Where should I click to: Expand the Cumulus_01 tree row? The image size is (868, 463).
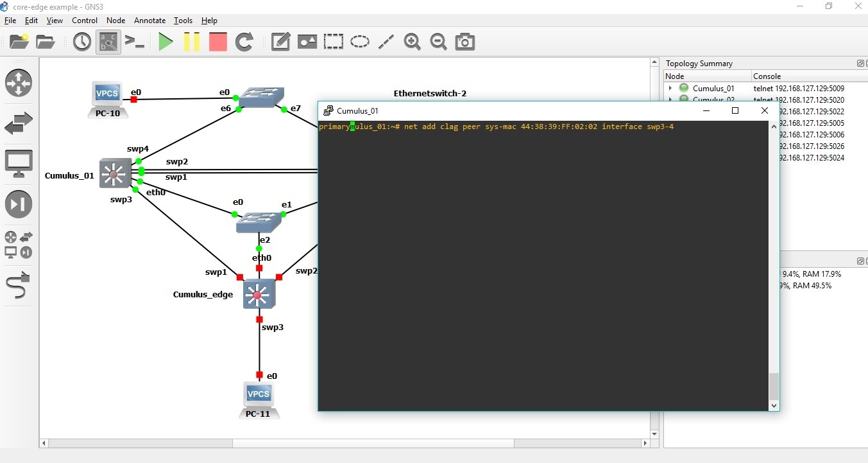coord(670,88)
